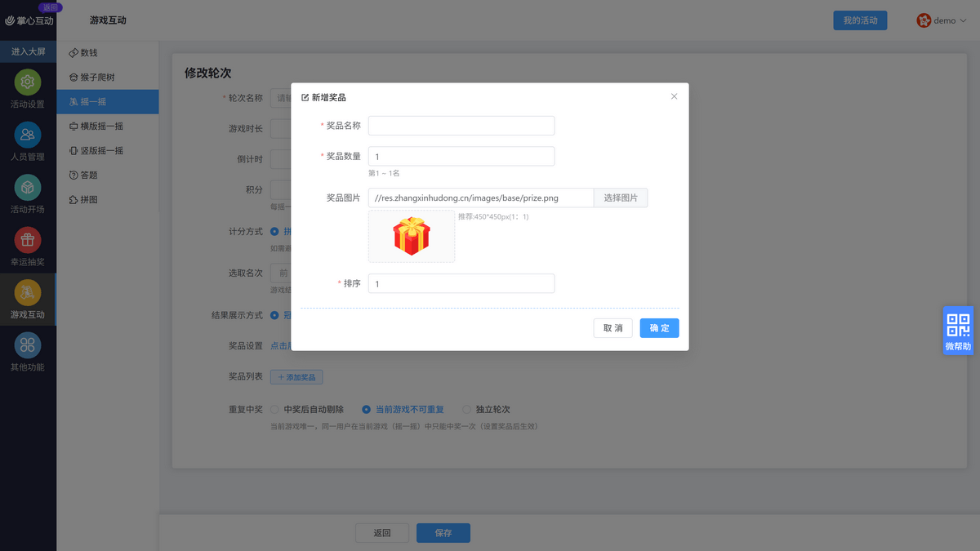Focus the 奖品名称 input field
The image size is (980, 551).
click(461, 126)
